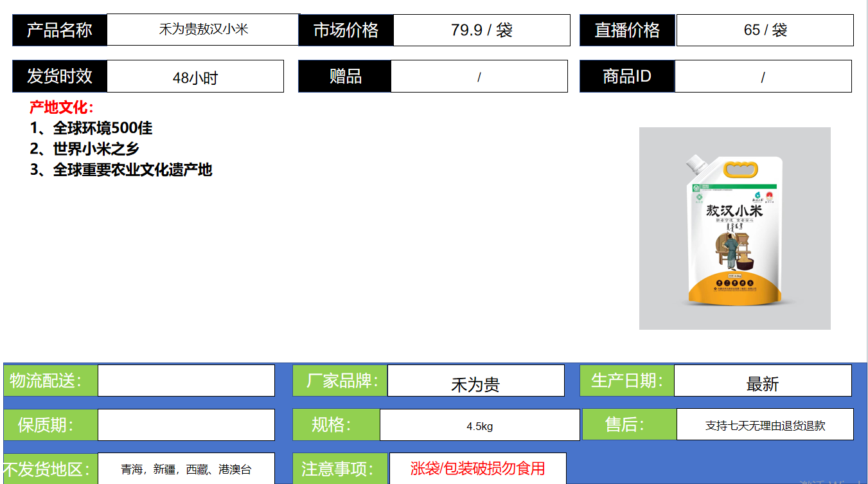Click the market price value 79.9 / 袋
The height and width of the screenshot is (484, 868).
point(481,30)
